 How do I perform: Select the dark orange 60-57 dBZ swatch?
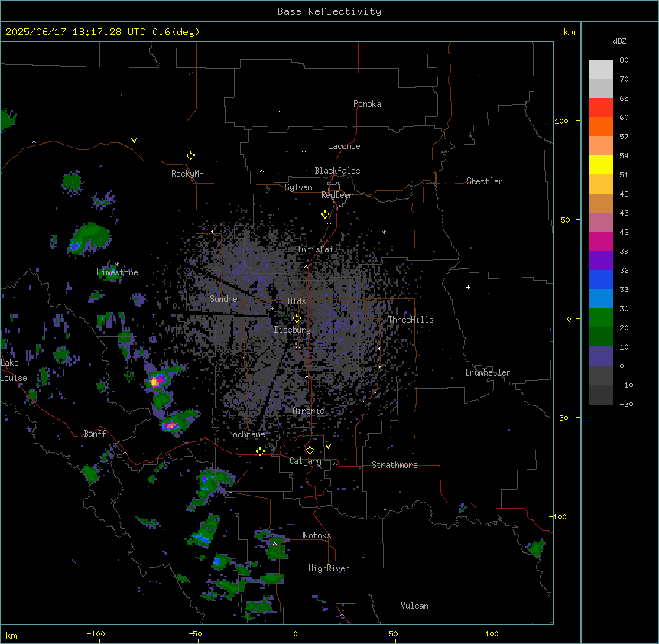coord(601,126)
